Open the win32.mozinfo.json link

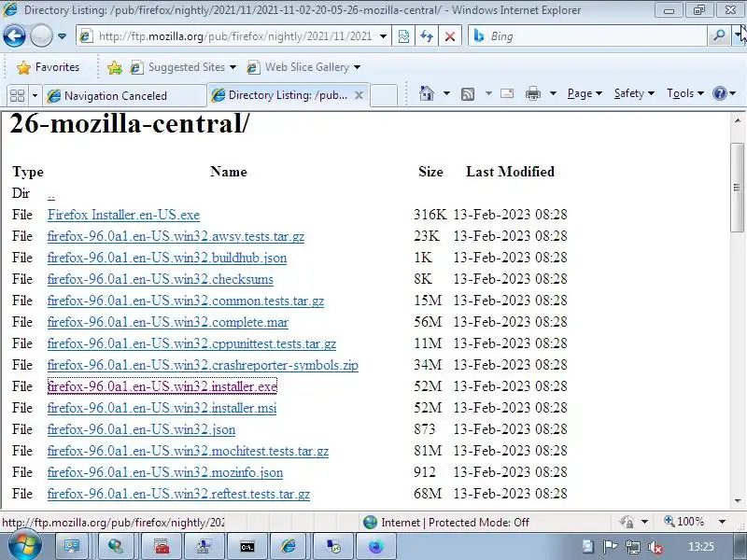(165, 472)
